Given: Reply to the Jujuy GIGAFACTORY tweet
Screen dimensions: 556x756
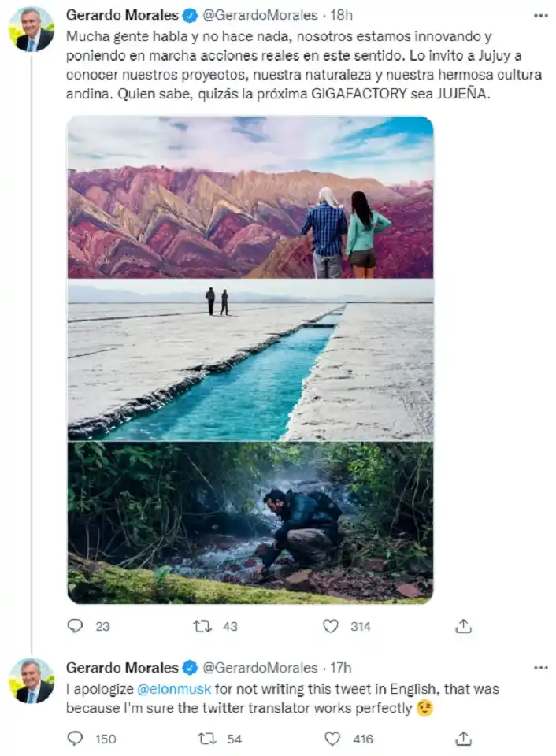Looking at the screenshot, I should (x=76, y=626).
